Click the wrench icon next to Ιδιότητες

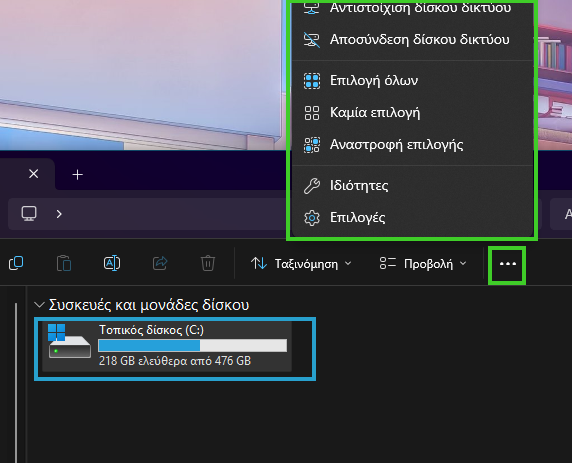[312, 186]
